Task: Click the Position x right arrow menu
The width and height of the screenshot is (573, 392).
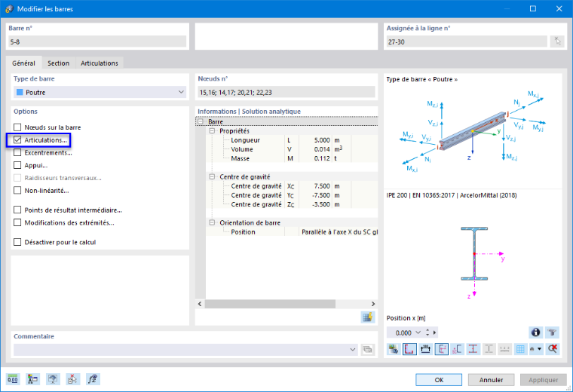Action: pos(434,332)
